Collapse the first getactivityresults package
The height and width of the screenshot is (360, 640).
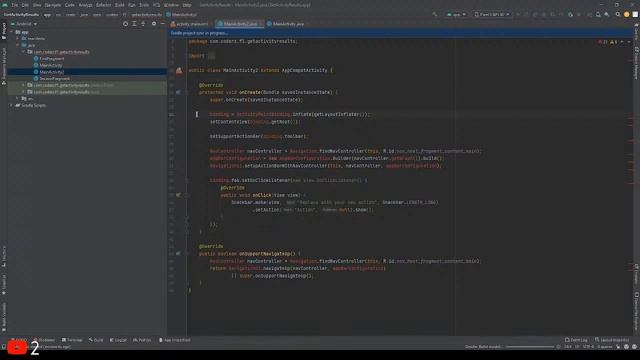[24, 52]
